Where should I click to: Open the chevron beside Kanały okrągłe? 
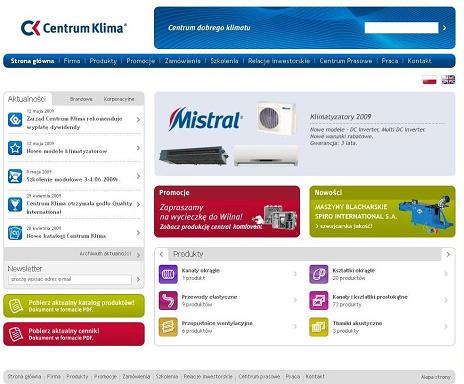(x=295, y=274)
